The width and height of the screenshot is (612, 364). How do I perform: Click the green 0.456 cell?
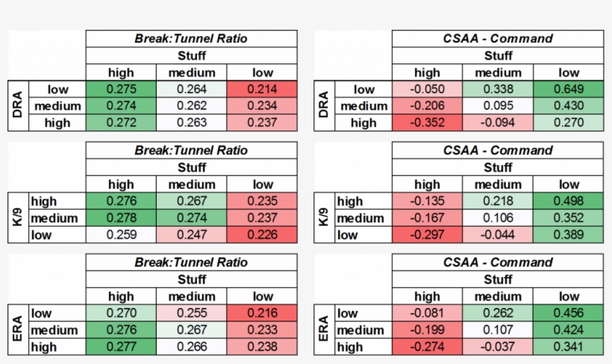(x=568, y=313)
